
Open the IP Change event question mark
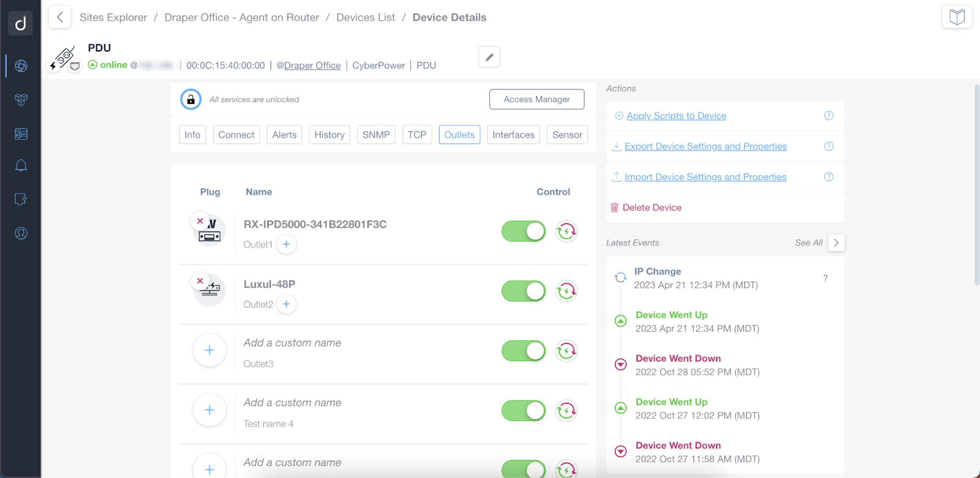(x=826, y=278)
